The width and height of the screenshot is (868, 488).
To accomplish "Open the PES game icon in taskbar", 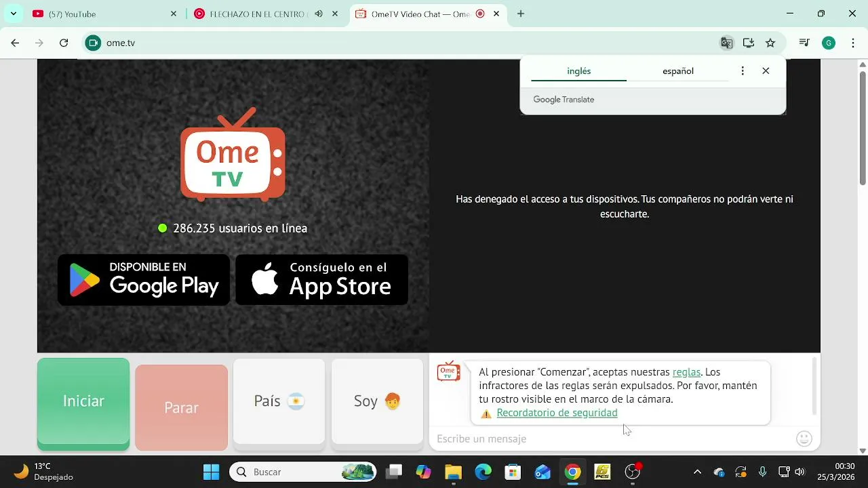I will click(602, 472).
